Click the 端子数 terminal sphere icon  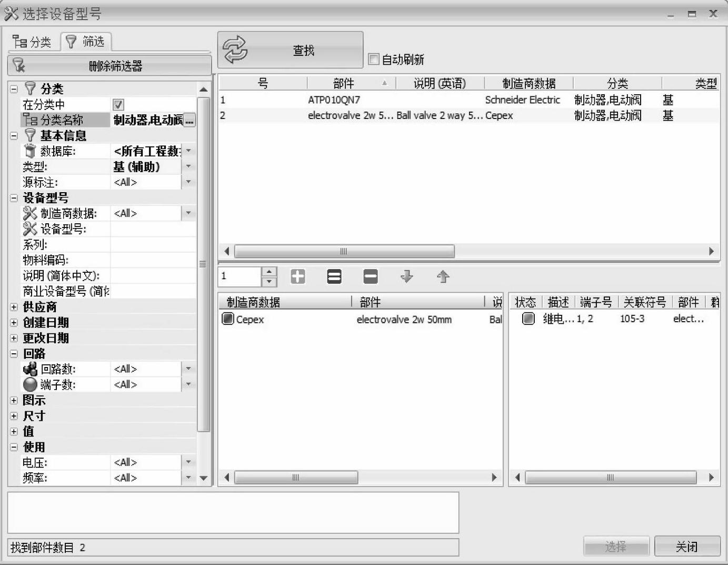(x=30, y=384)
